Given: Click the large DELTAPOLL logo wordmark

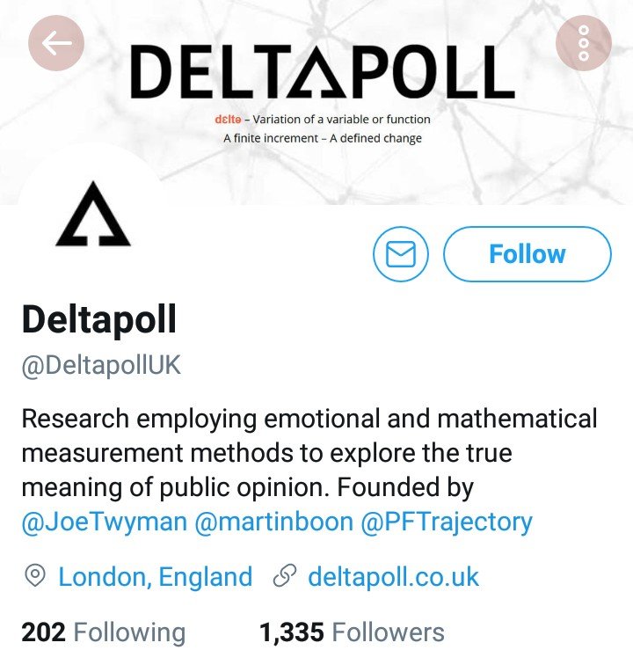Looking at the screenshot, I should pyautogui.click(x=322, y=72).
